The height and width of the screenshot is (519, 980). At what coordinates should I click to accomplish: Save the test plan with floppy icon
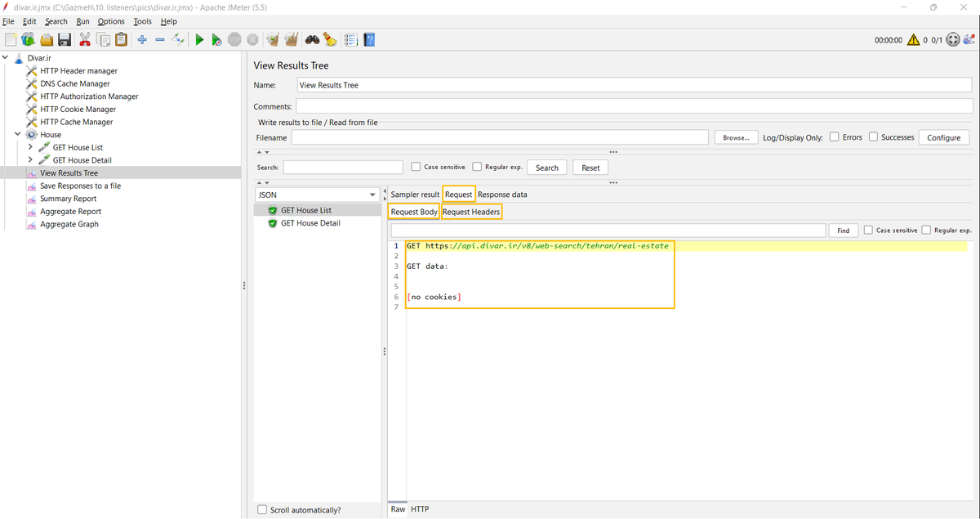pos(65,39)
